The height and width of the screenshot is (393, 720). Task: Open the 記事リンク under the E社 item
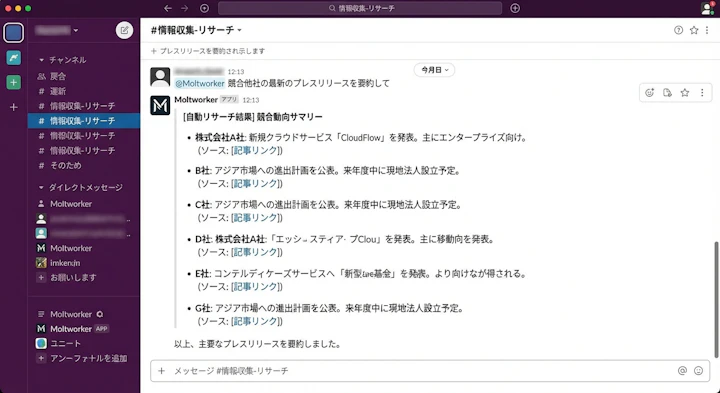tap(255, 286)
